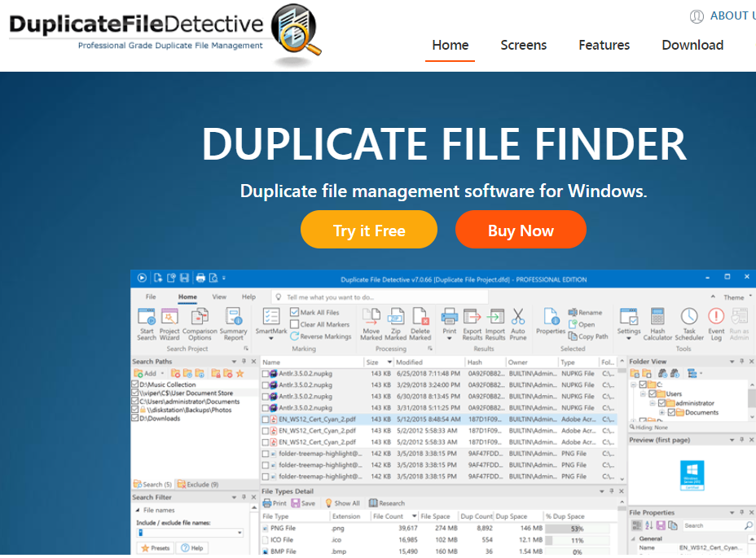Image resolution: width=756 pixels, height=558 pixels.
Task: Uncheck the D:\Downloads search path
Action: 135,418
